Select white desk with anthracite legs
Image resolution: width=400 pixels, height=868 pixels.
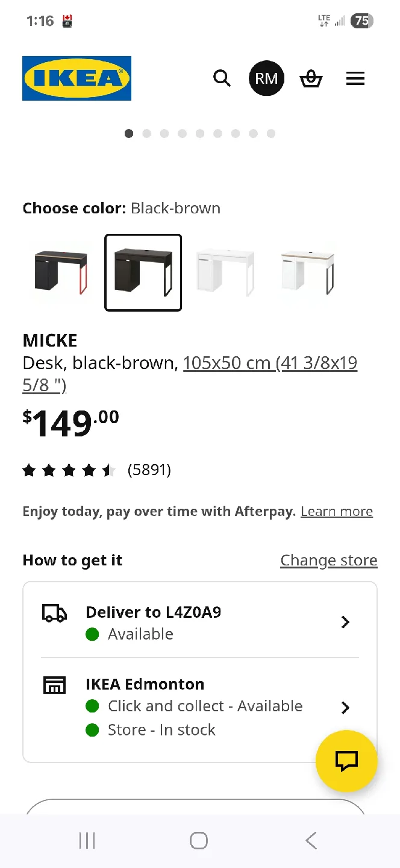coord(307,272)
